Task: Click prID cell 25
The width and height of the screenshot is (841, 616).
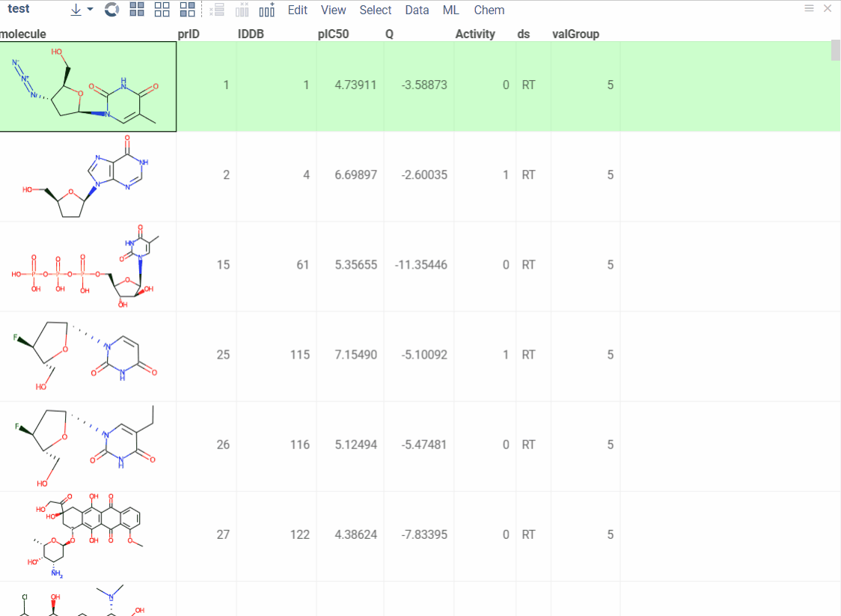Action: [223, 355]
